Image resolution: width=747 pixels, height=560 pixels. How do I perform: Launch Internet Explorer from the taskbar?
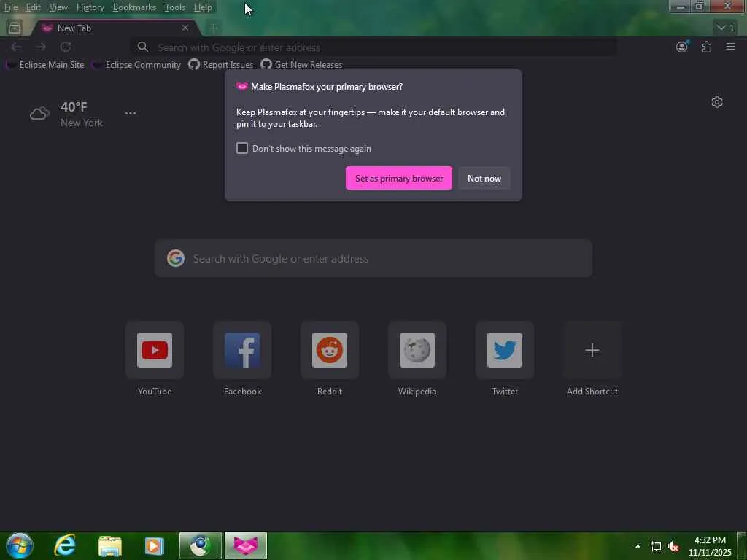coord(65,545)
